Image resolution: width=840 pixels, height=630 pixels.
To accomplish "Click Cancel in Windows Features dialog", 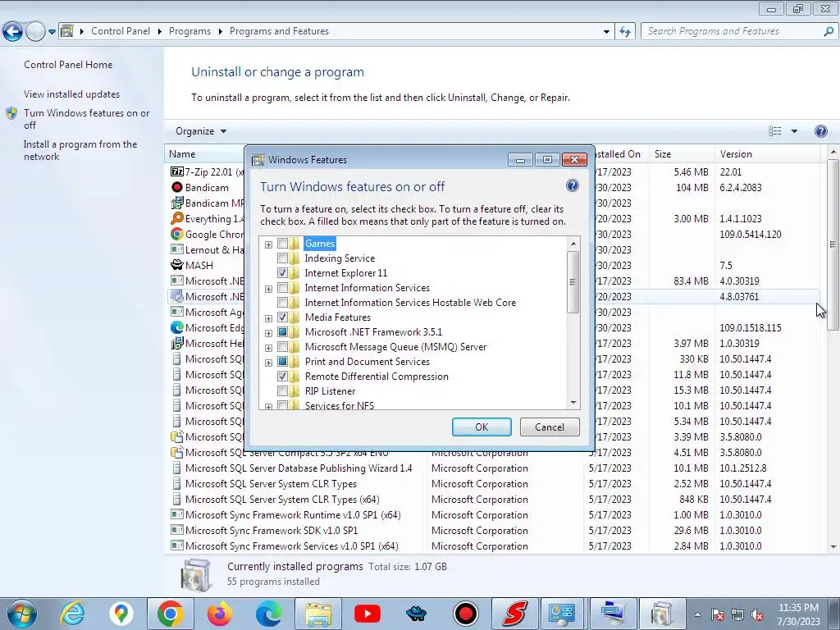I will click(550, 427).
